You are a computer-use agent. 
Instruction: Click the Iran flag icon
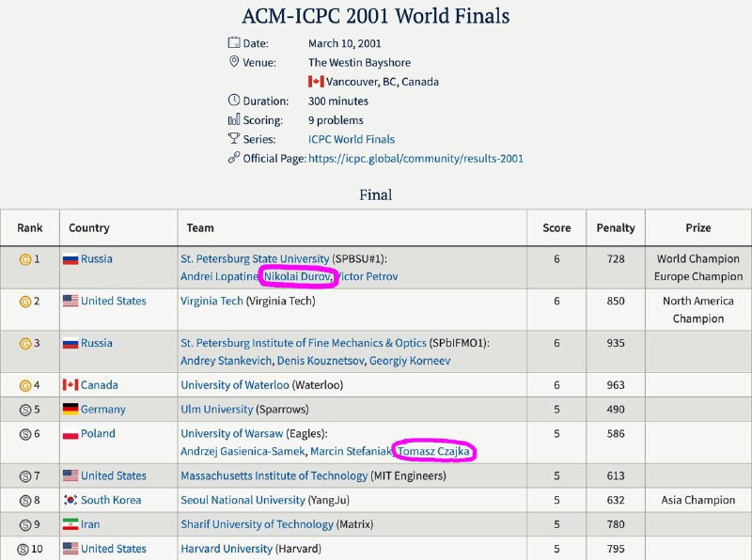pyautogui.click(x=70, y=524)
